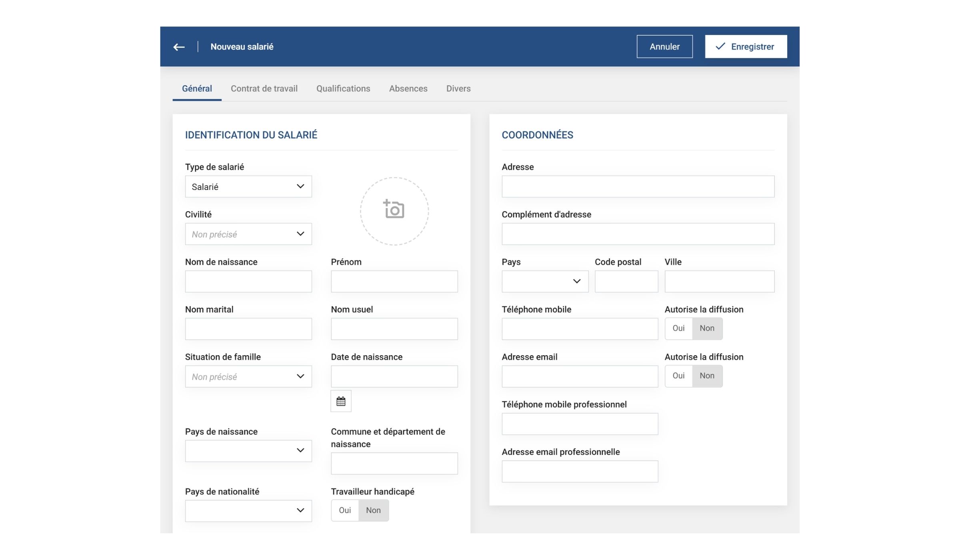Expand the Type de salarié dropdown

(248, 186)
